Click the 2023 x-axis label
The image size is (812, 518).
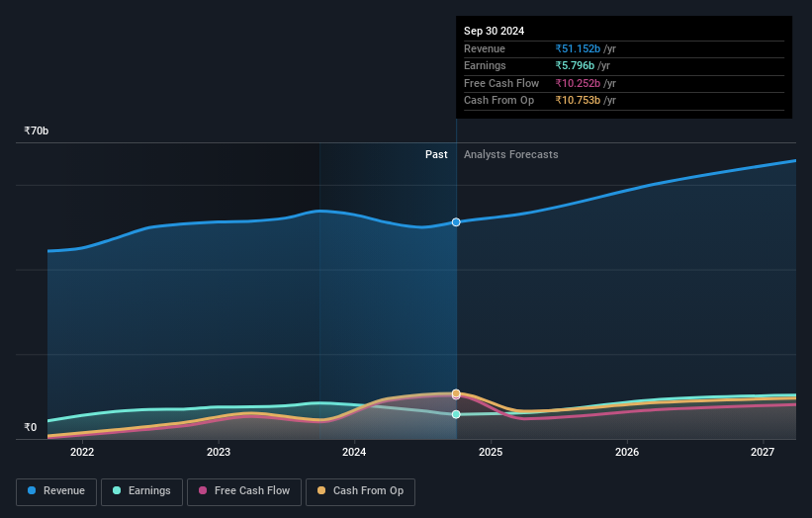[x=219, y=452]
